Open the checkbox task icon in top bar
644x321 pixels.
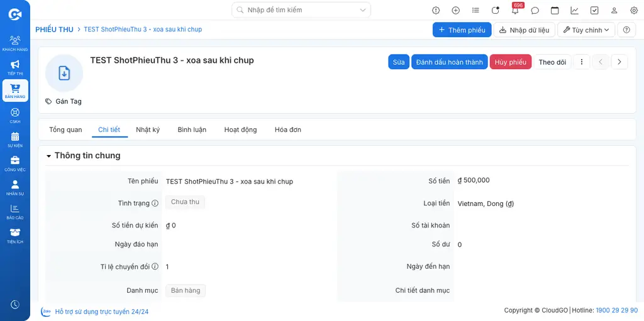point(594,10)
